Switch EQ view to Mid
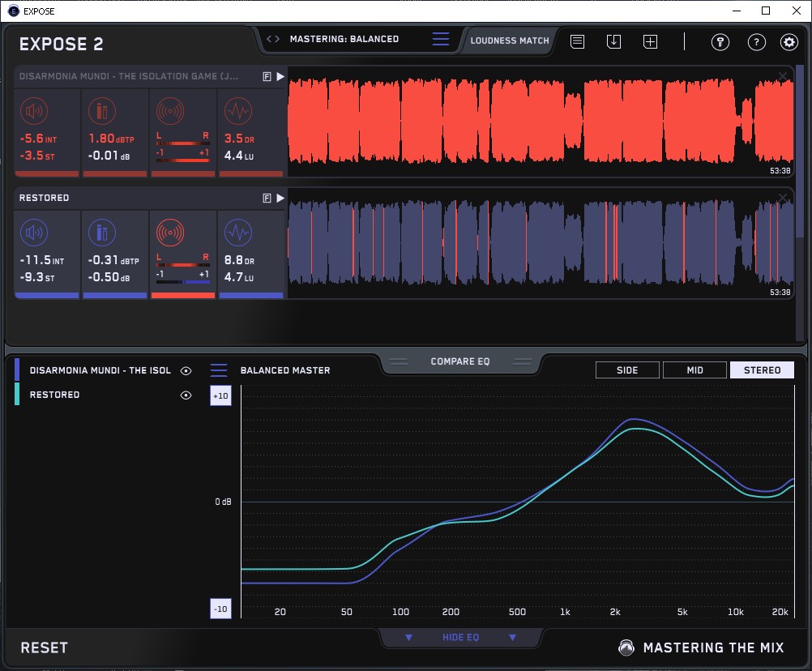Screen dimensions: 812x671 coord(694,370)
